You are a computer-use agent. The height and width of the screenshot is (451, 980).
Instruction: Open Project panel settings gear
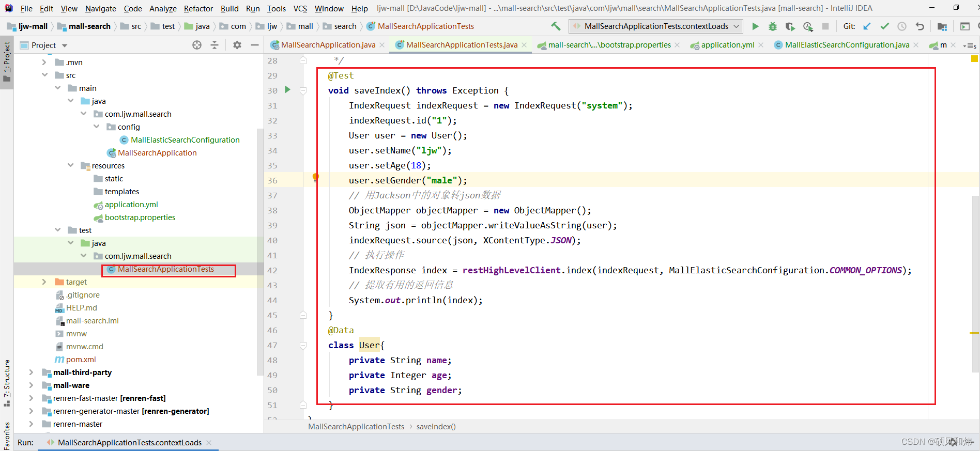tap(237, 45)
